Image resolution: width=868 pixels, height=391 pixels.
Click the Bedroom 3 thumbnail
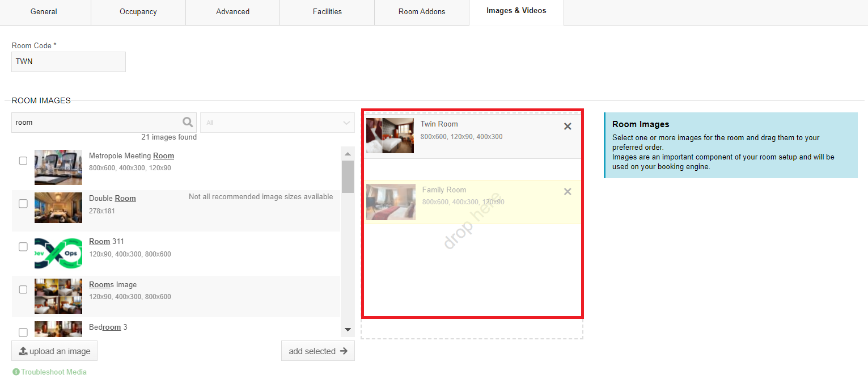[58, 330]
